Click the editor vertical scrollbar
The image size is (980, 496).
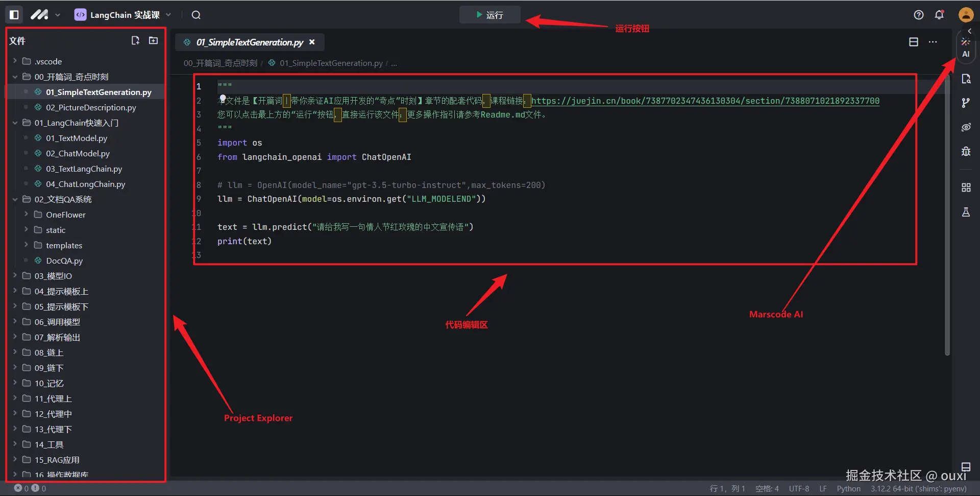tap(947, 215)
